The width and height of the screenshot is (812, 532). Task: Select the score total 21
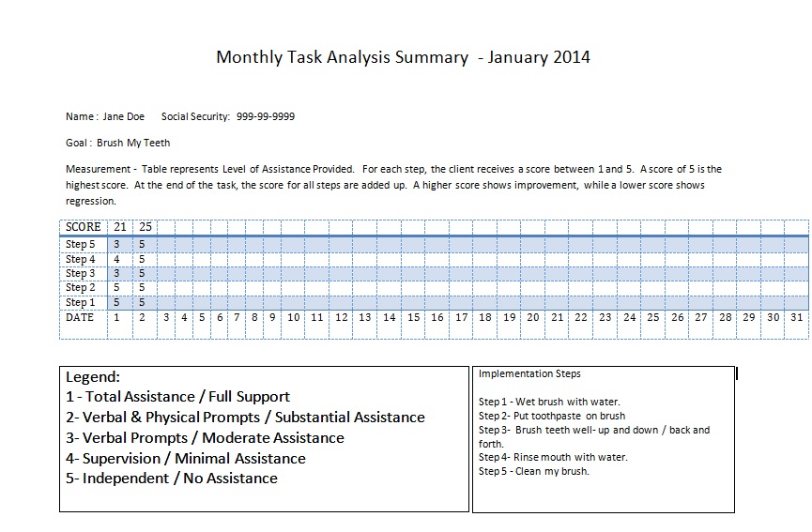[120, 227]
